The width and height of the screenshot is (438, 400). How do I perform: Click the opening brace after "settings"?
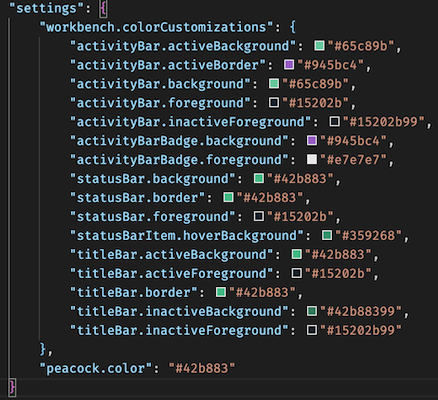pyautogui.click(x=103, y=9)
